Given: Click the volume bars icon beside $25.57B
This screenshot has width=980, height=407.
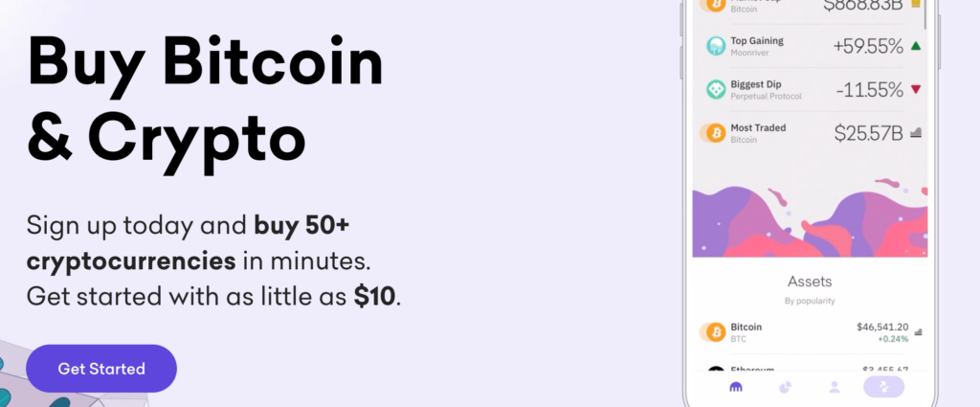Looking at the screenshot, I should 916,132.
